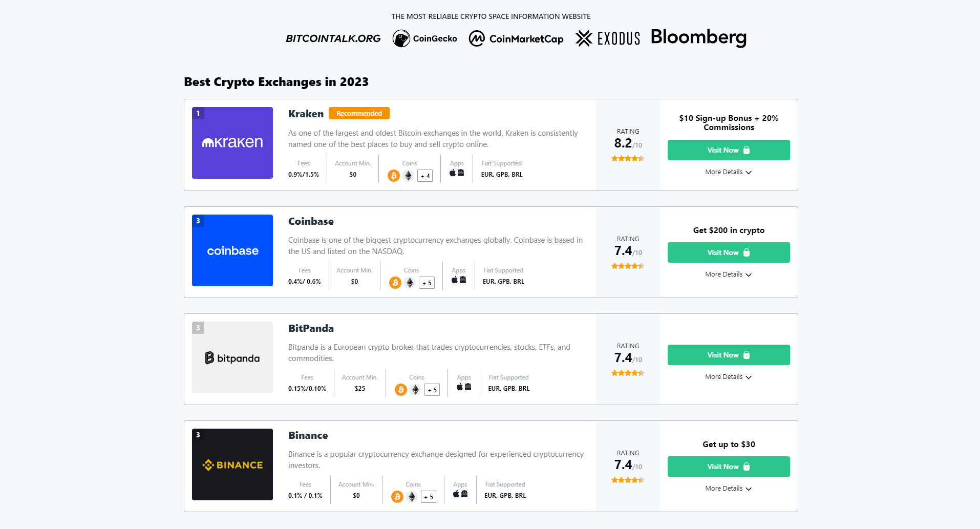
Task: Click the Bitcoin coin icon in BitPanda row
Action: point(401,390)
